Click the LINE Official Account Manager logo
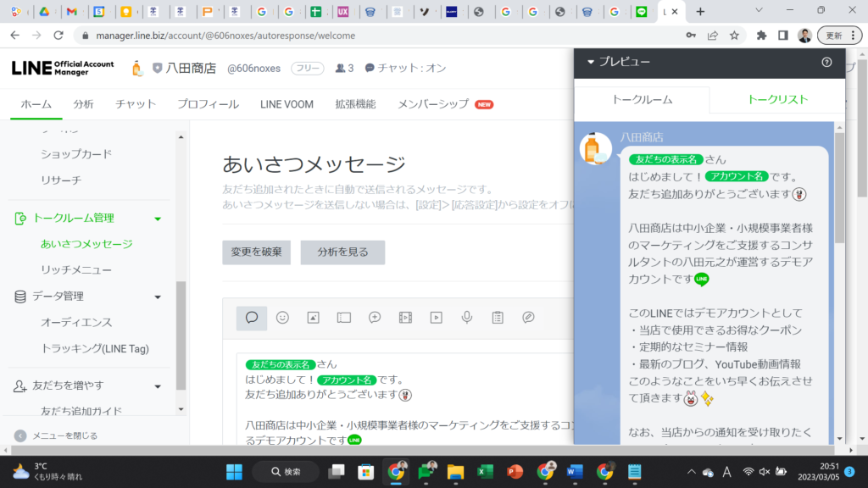Image resolution: width=868 pixels, height=488 pixels. (x=63, y=68)
